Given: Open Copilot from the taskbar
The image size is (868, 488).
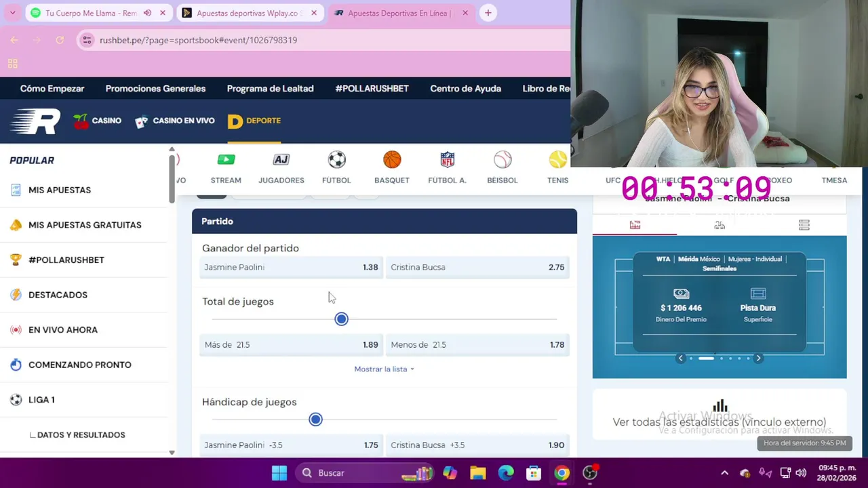Looking at the screenshot, I should [450, 473].
